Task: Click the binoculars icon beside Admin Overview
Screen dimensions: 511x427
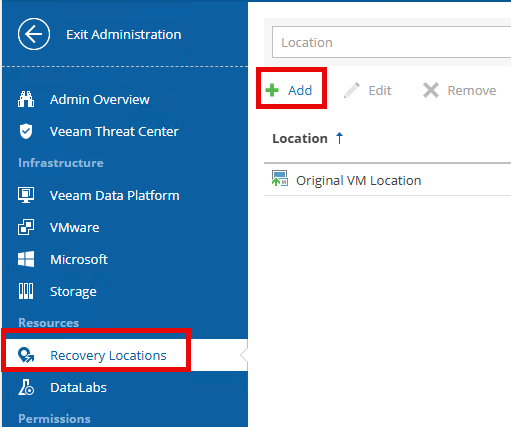Action: click(26, 99)
